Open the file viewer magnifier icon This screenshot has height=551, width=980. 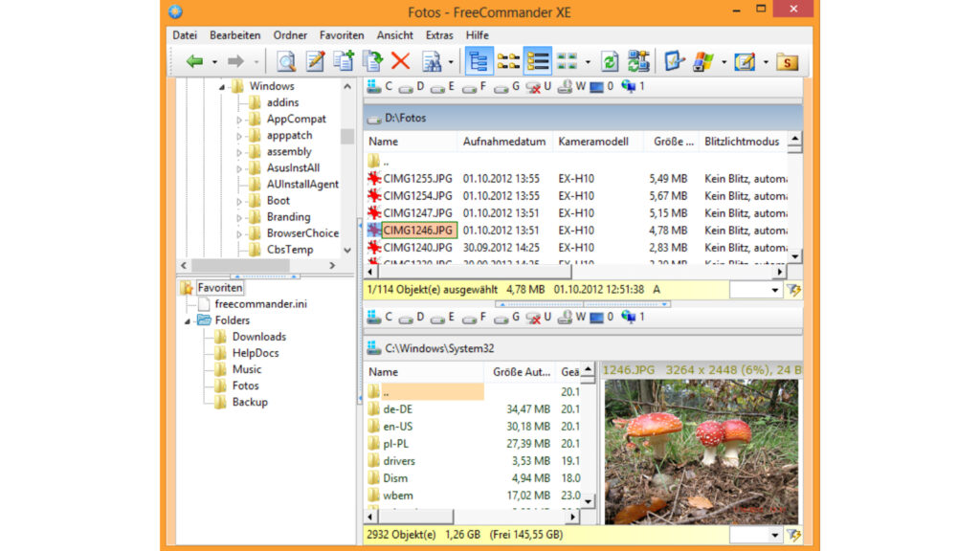tap(286, 61)
